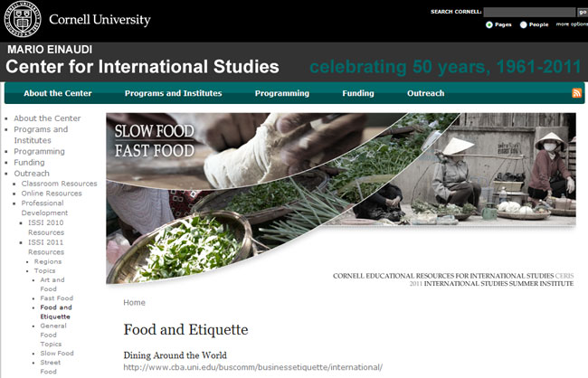Click the Dining Around the World heading
Screen dimensions: 588x378
(175, 355)
